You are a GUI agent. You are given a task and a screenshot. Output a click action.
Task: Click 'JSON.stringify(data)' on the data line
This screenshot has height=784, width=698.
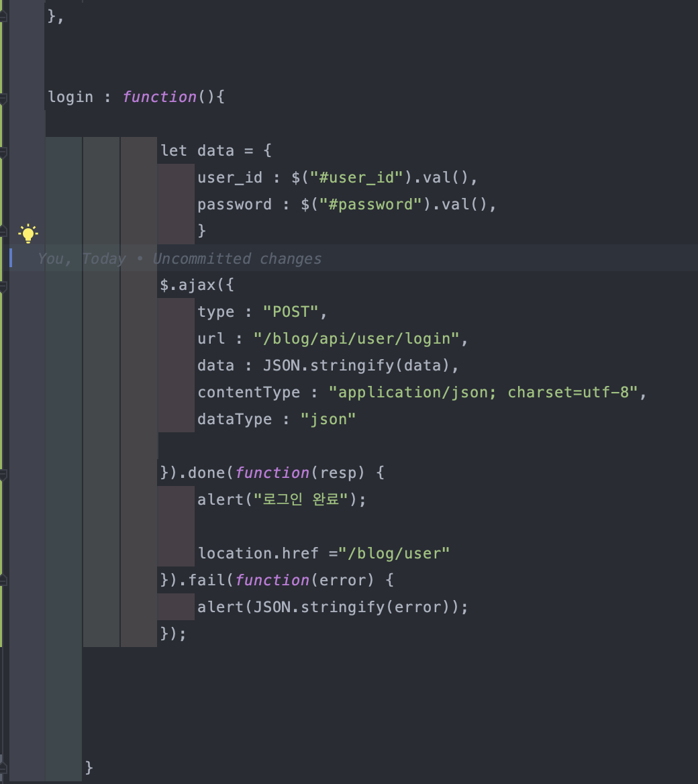pos(356,366)
